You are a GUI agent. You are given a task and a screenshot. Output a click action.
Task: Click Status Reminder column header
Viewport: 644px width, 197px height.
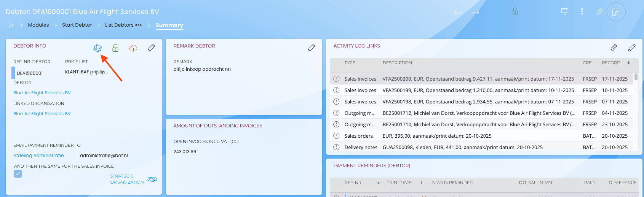452,183
